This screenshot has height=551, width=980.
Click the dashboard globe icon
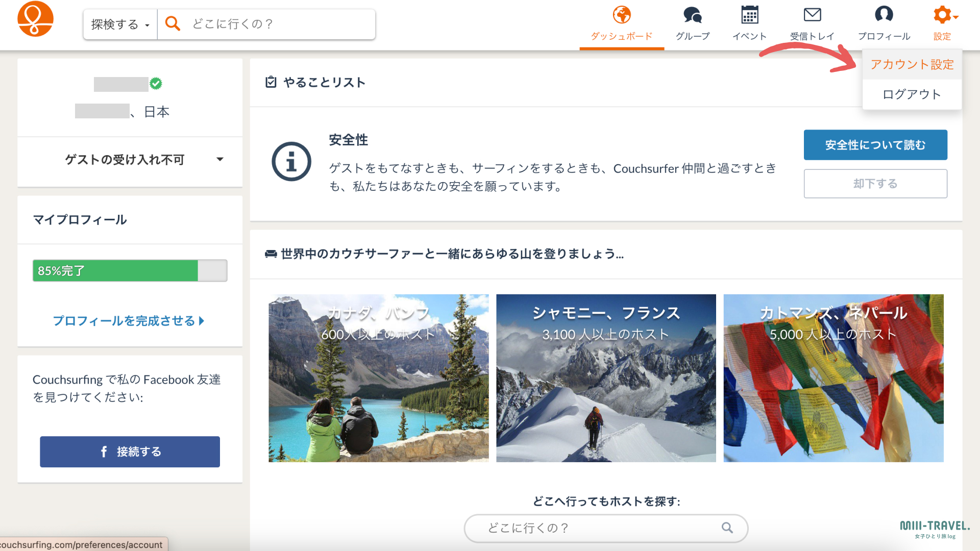click(x=622, y=15)
